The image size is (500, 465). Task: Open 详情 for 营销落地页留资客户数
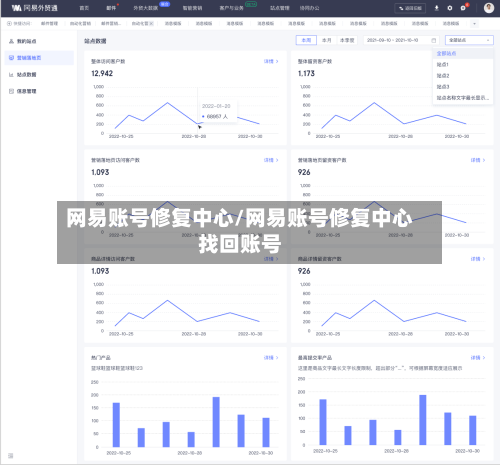click(478, 160)
